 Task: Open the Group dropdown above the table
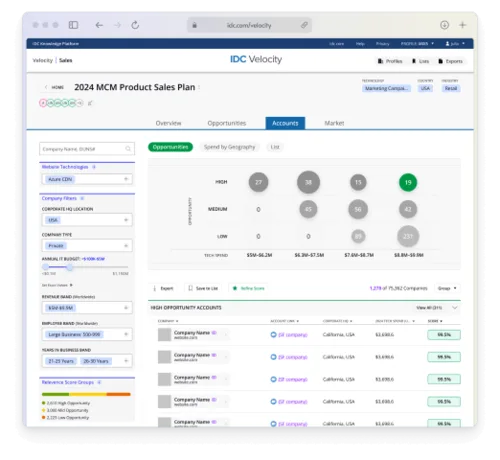click(447, 288)
